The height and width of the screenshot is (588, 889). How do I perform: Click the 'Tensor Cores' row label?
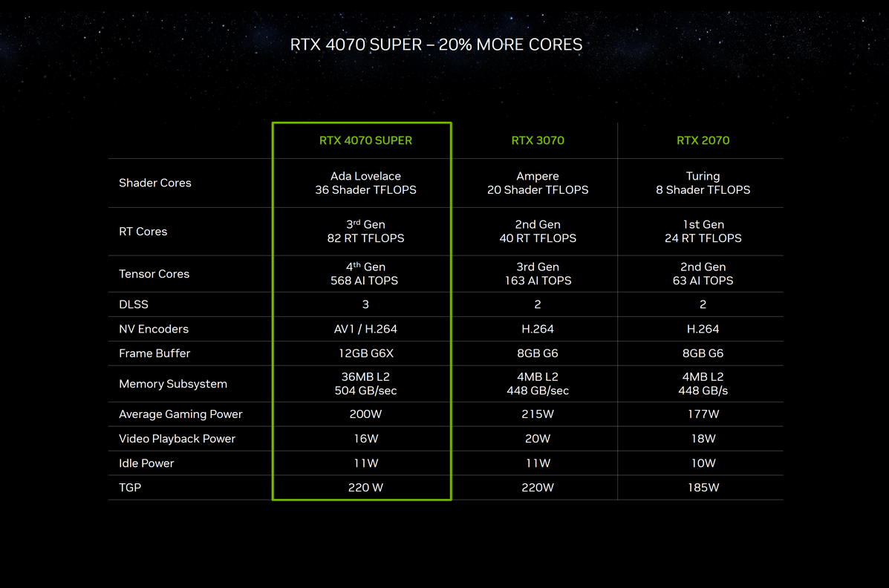(154, 274)
